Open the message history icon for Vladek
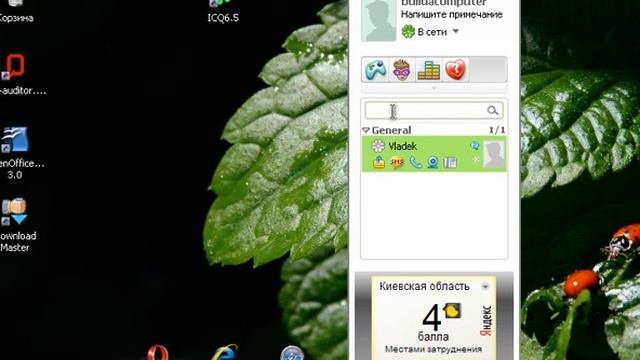The height and width of the screenshot is (360, 640). (x=450, y=162)
